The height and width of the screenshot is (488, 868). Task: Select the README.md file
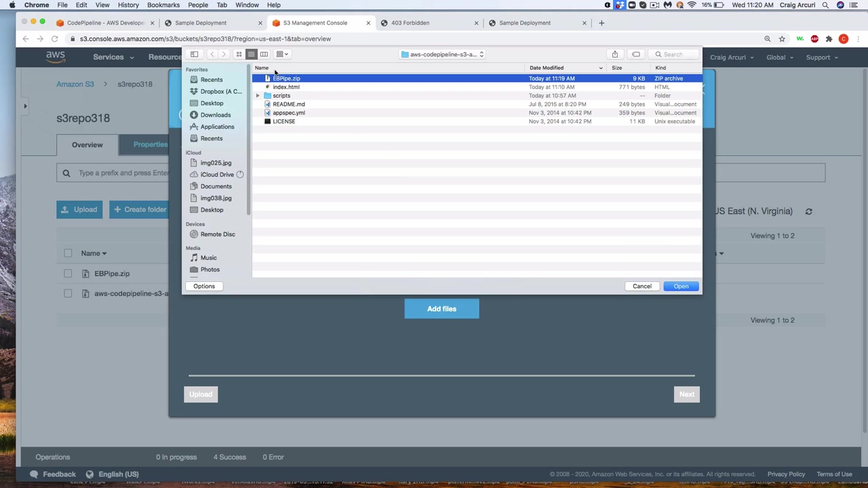(x=289, y=104)
